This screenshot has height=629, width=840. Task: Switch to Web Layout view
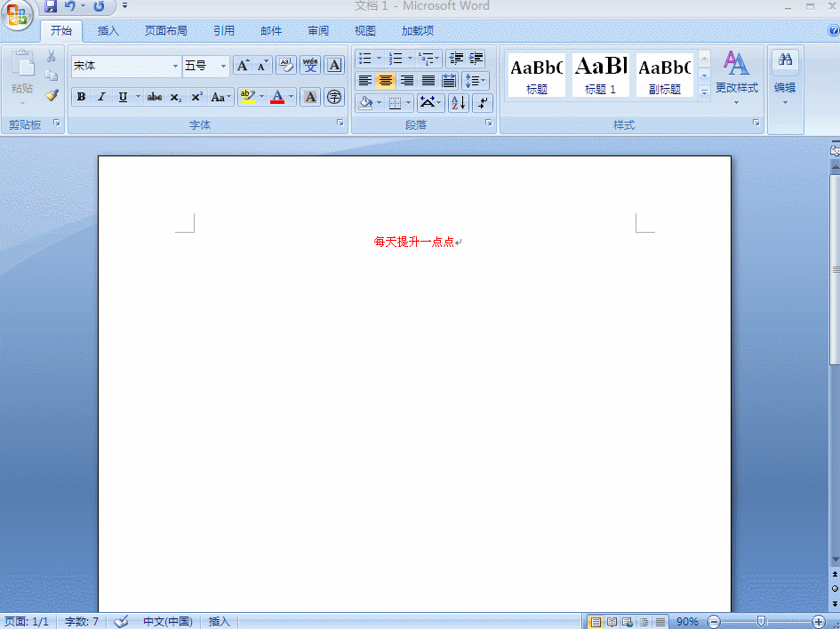pos(628,622)
